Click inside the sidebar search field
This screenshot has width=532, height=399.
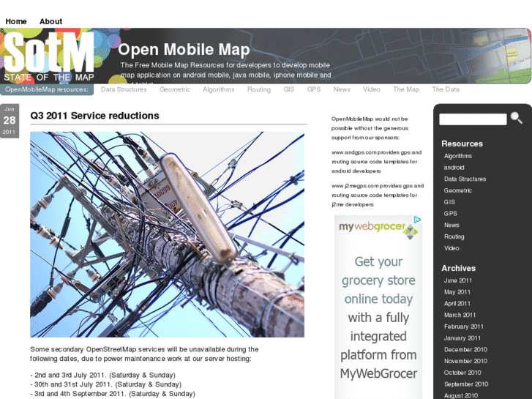click(473, 119)
